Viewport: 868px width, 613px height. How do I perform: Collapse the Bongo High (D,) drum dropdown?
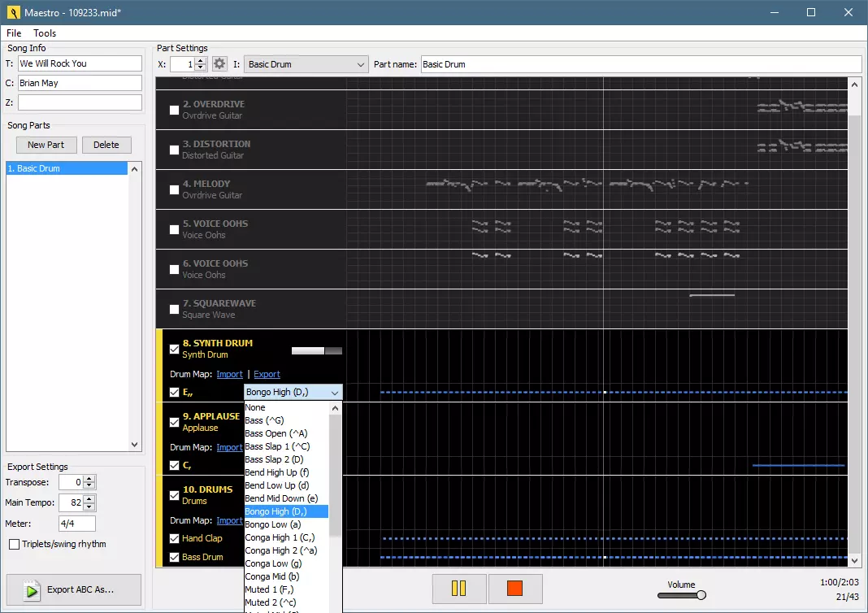click(334, 393)
